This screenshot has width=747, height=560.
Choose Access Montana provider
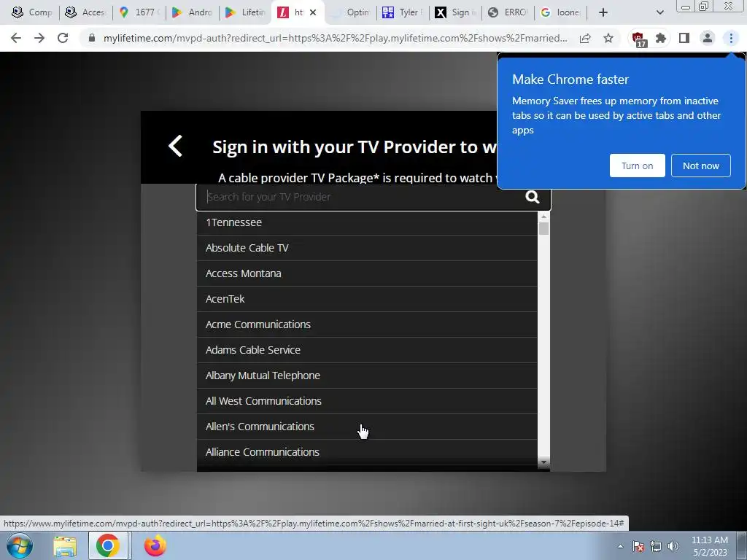tap(367, 273)
